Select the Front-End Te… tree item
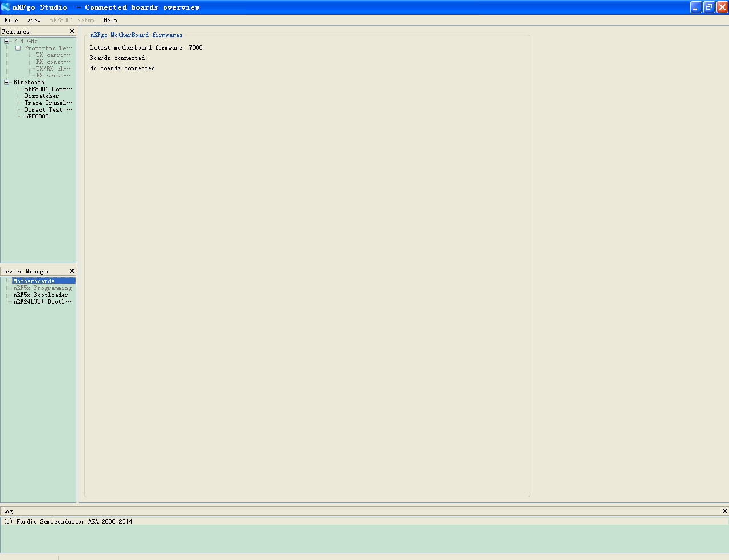Image resolution: width=729 pixels, height=560 pixels. point(48,48)
